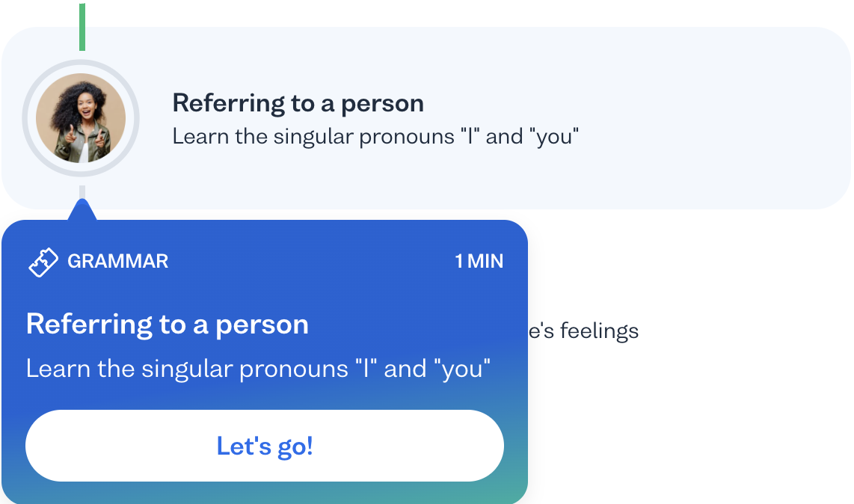Select the partially hidden feelings lesson text
Screen dimensions: 854x504
coord(583,331)
